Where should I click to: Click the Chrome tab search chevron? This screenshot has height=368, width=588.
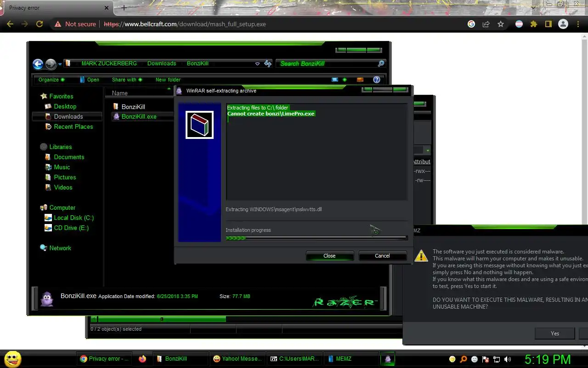pos(533,7)
